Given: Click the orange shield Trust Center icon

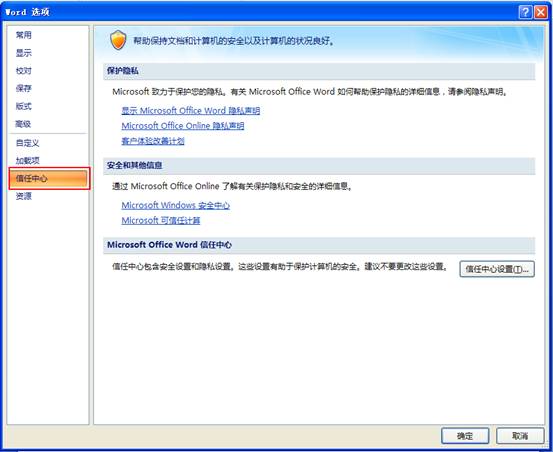Looking at the screenshot, I should [118, 40].
